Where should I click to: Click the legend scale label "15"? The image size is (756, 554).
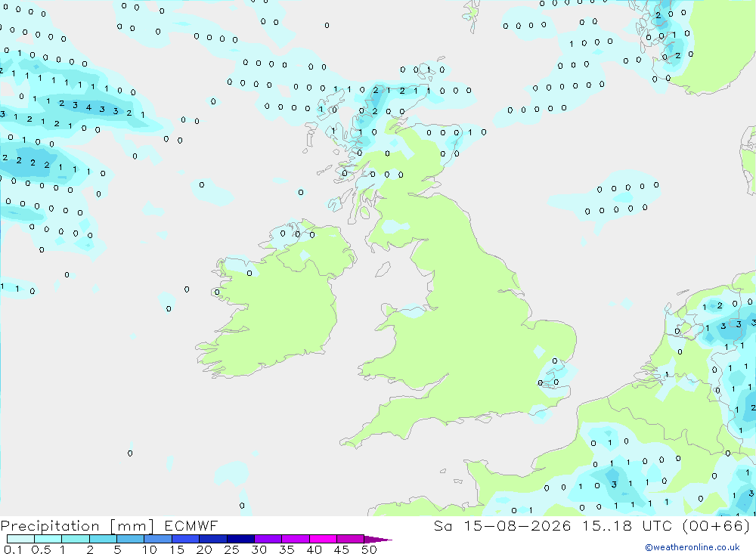[177, 549]
